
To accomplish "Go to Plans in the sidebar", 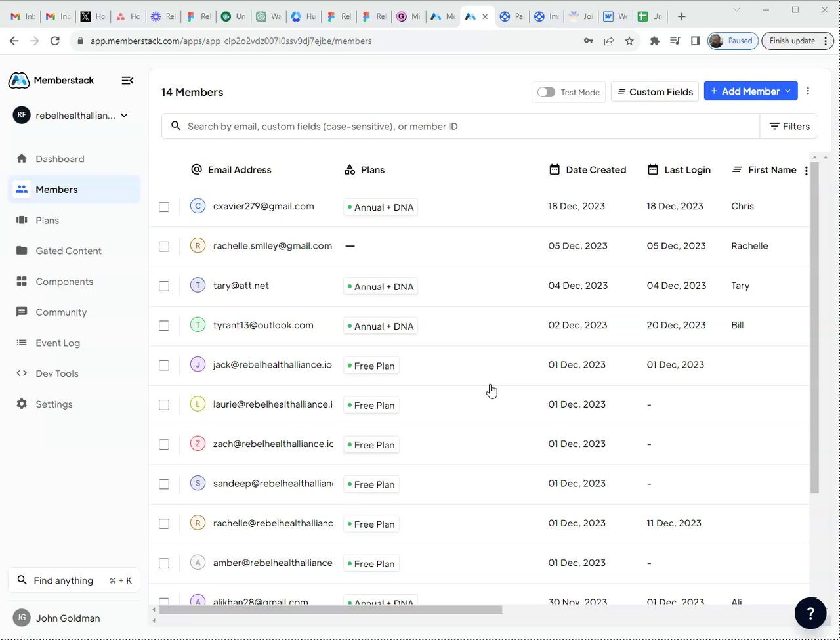I will pyautogui.click(x=47, y=220).
